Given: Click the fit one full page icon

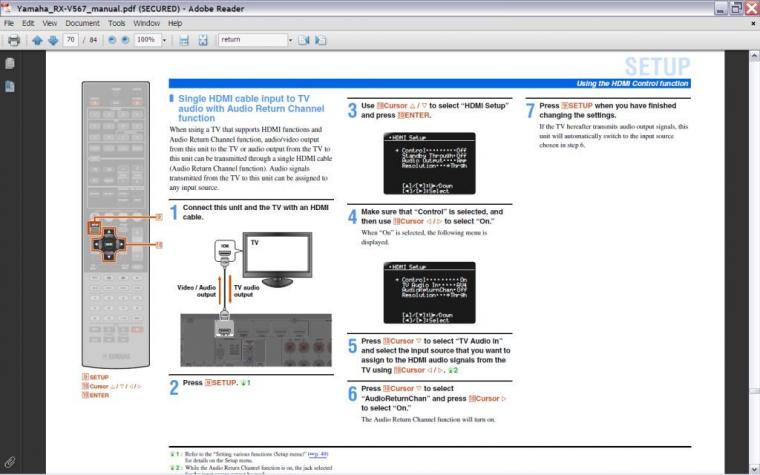Looking at the screenshot, I should click(203, 40).
